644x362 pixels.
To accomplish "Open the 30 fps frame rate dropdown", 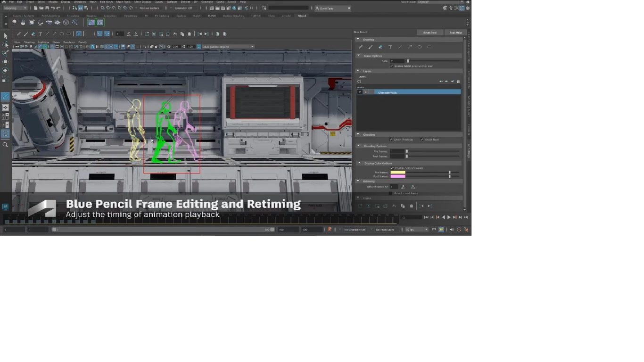I will [x=416, y=230].
